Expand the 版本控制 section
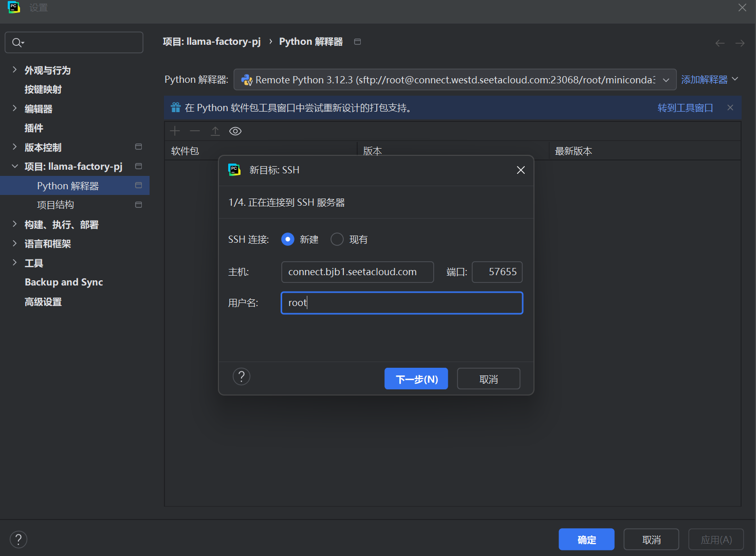Image resolution: width=756 pixels, height=556 pixels. (x=14, y=147)
